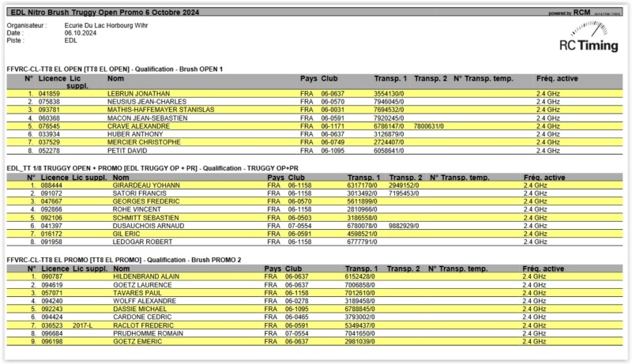The height and width of the screenshot is (364, 632).
Task: Select name 'TAVARES PAUL'
Action: pos(137,294)
